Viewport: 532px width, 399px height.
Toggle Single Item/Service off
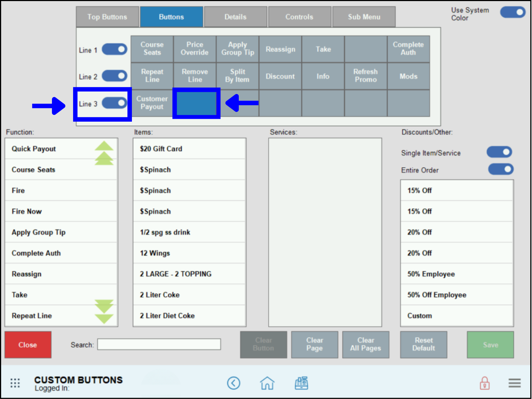click(499, 152)
